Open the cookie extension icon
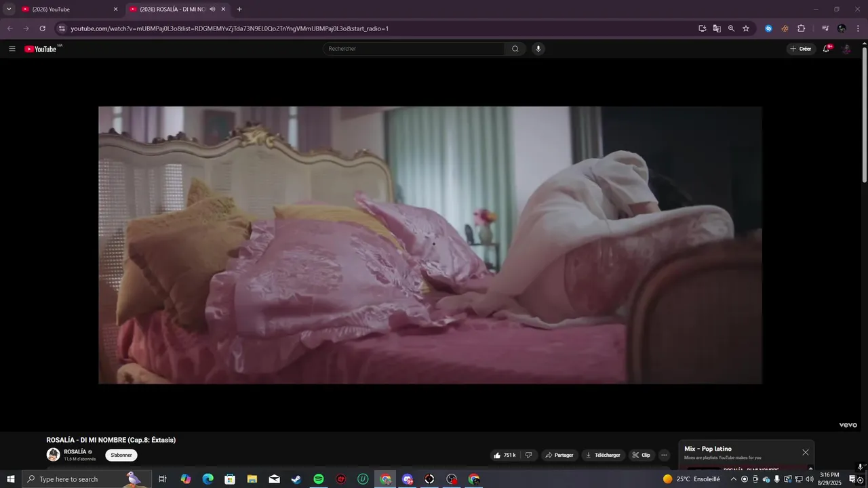The height and width of the screenshot is (488, 868). pyautogui.click(x=785, y=28)
